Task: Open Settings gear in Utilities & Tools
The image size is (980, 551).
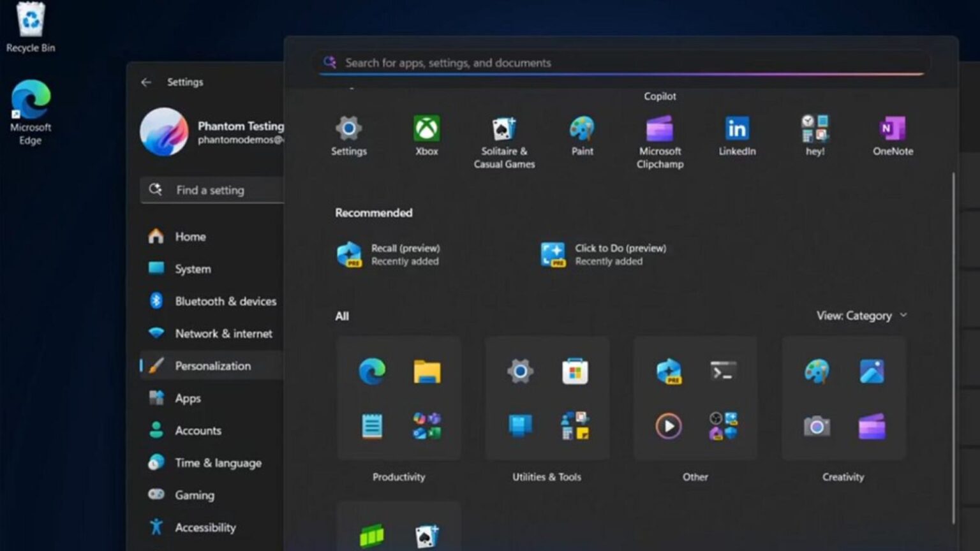Action: pyautogui.click(x=520, y=371)
